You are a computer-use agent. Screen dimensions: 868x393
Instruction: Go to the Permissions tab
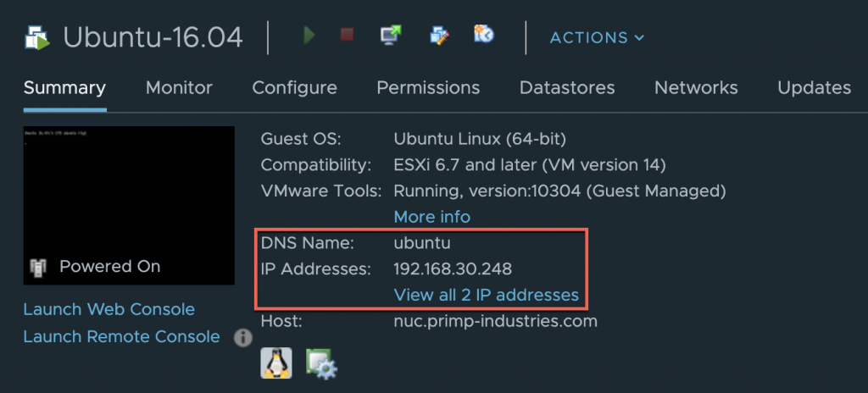coord(428,88)
